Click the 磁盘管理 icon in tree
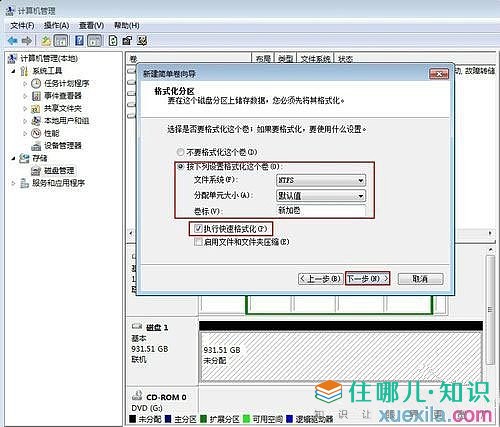The image size is (500, 427). point(36,171)
